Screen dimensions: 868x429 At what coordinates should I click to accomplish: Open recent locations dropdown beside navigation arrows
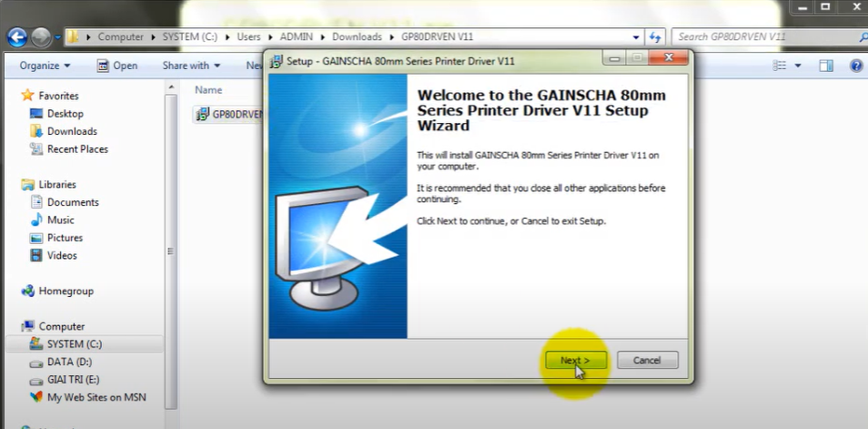coord(58,37)
